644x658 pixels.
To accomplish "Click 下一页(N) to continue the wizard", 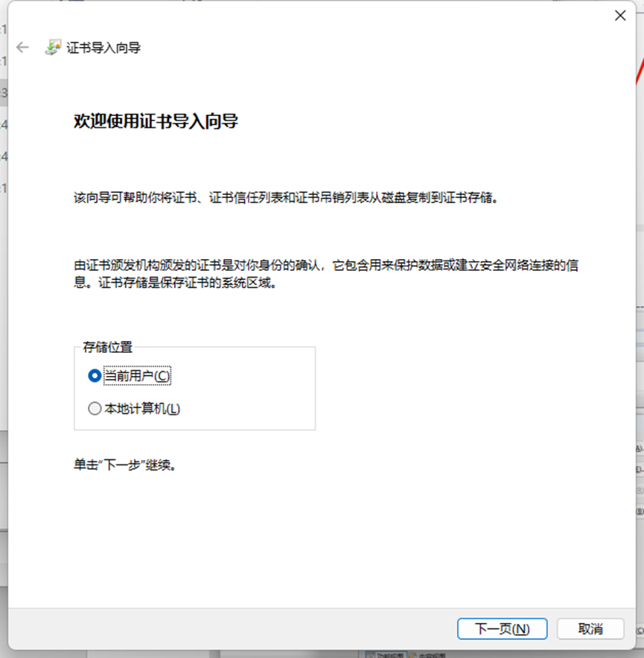I will coord(502,628).
